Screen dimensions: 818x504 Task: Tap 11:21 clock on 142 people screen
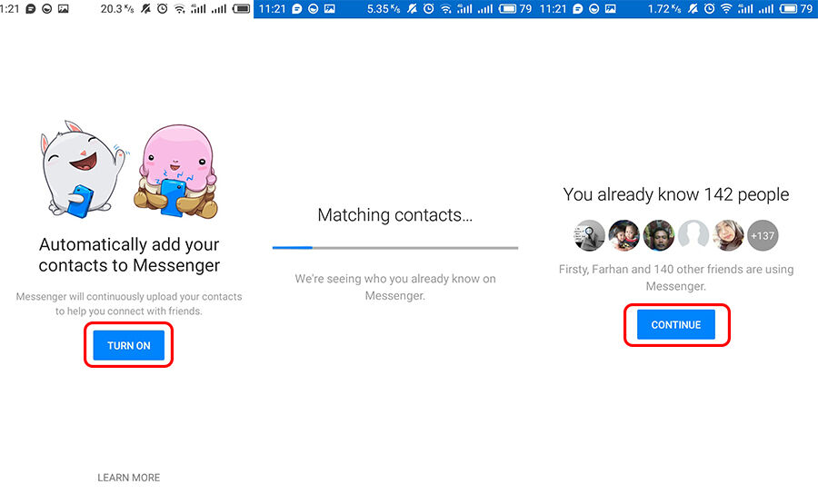[553, 9]
